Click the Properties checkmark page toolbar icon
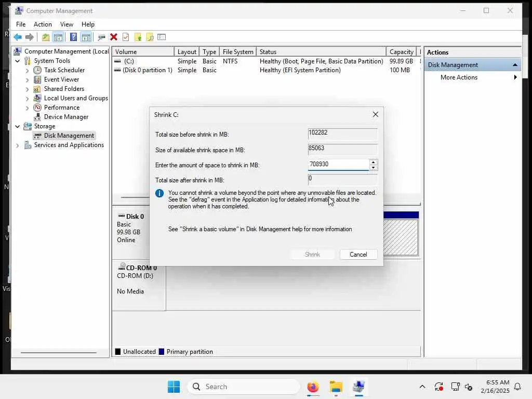This screenshot has height=399, width=532. point(126,37)
